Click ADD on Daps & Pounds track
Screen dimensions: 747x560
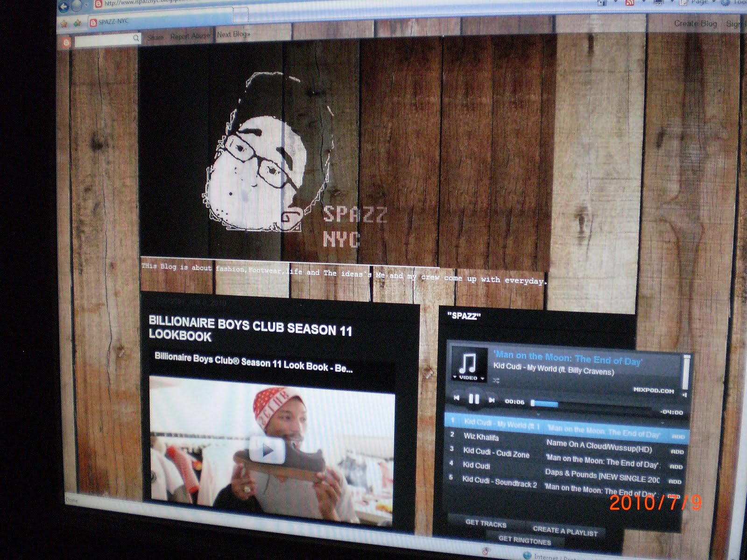(675, 481)
